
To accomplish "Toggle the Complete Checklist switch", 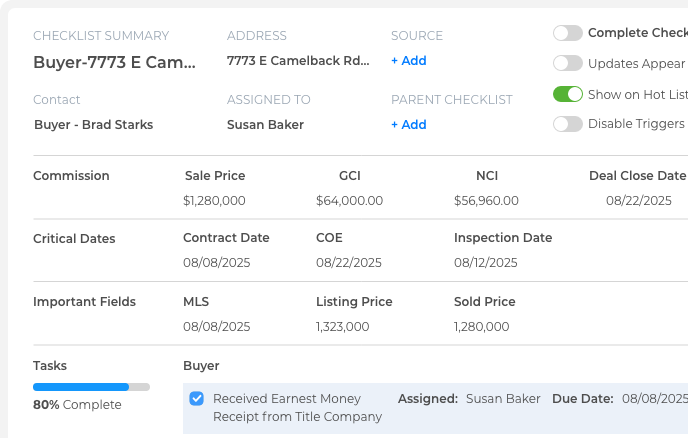I will point(567,33).
